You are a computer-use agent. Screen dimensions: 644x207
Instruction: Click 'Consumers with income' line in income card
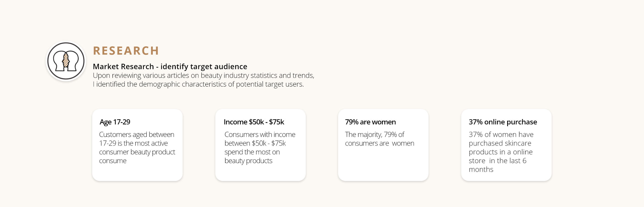[x=260, y=134]
